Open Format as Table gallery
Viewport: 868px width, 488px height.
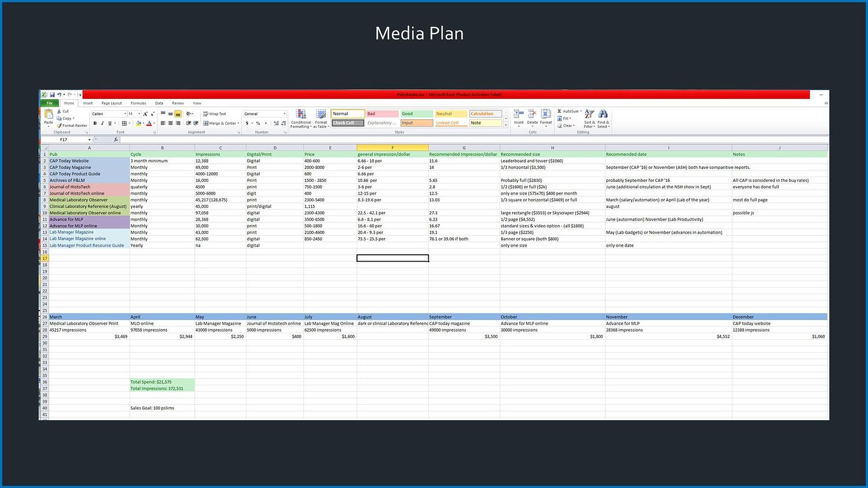tap(321, 119)
